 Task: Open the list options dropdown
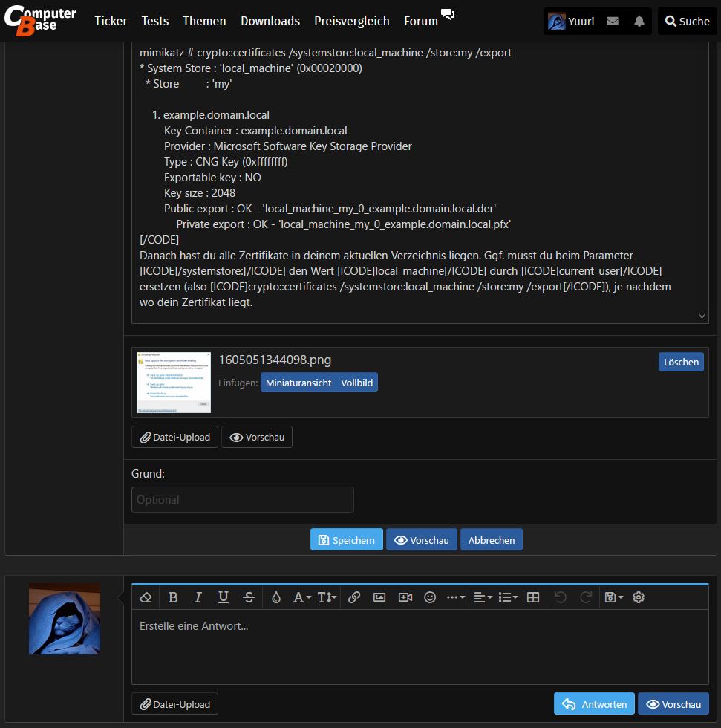tap(508, 597)
